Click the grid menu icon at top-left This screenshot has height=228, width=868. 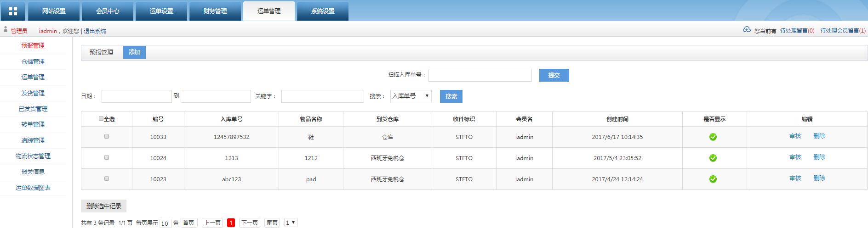13,11
